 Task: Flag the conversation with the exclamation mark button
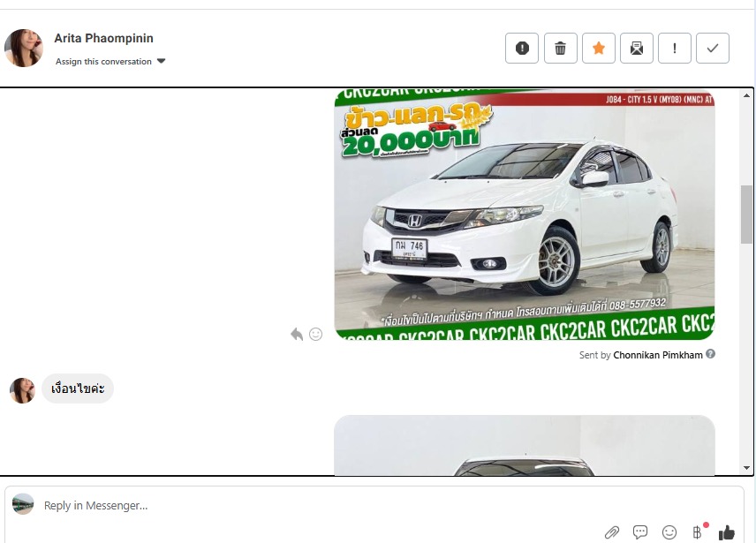point(675,49)
